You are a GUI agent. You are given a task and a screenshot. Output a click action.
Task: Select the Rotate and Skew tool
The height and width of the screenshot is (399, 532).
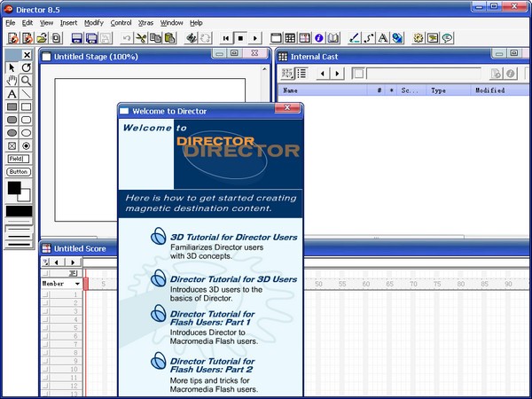click(26, 67)
